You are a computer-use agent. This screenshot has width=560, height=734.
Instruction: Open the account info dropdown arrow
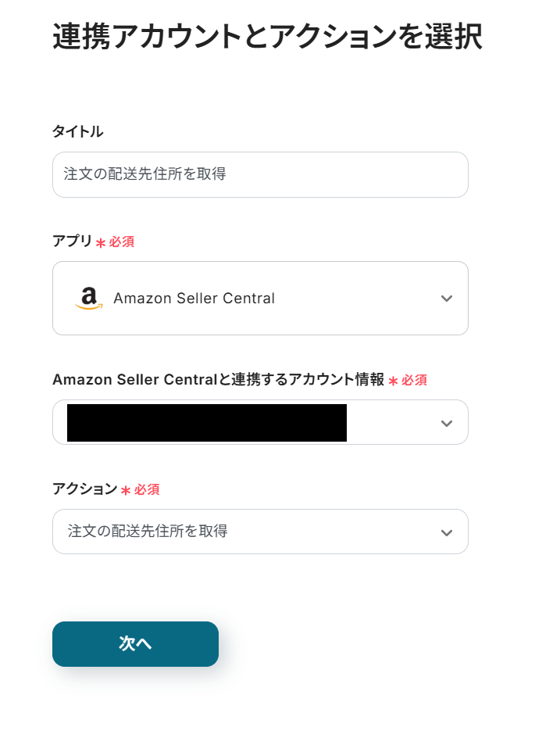[x=446, y=423]
